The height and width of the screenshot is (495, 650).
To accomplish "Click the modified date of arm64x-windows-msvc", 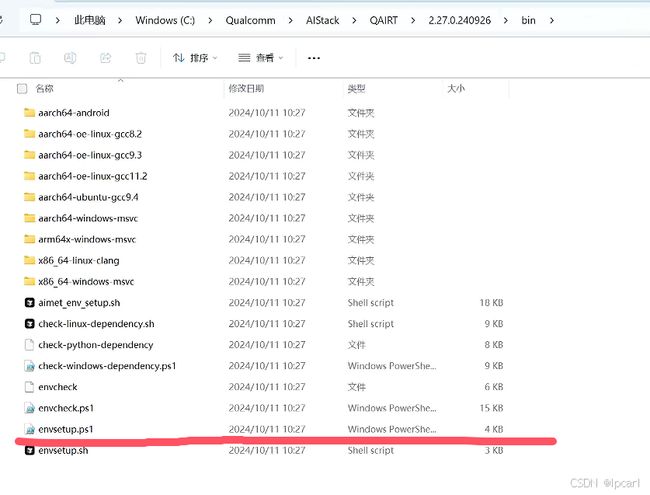I will 267,239.
